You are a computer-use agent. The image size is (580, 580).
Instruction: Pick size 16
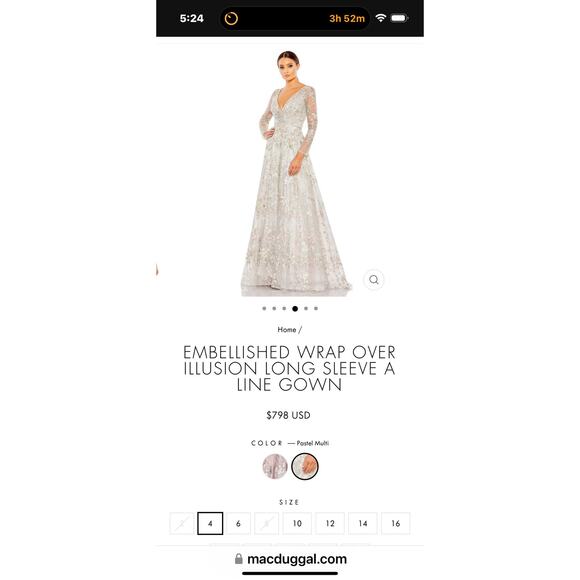coord(396,523)
